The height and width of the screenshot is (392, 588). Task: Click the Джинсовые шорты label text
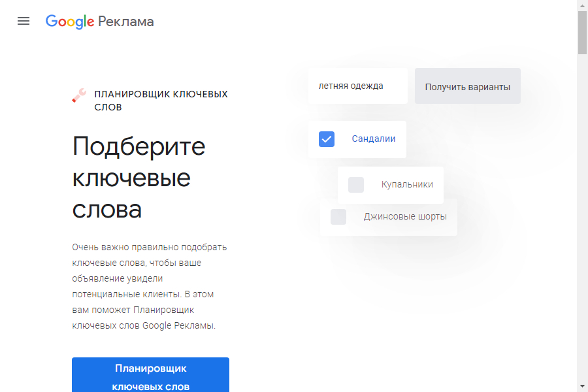(405, 217)
